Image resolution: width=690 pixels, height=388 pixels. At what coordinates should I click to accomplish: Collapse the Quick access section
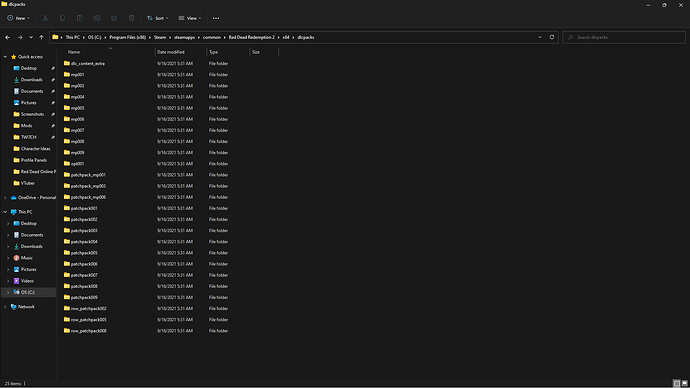5,57
